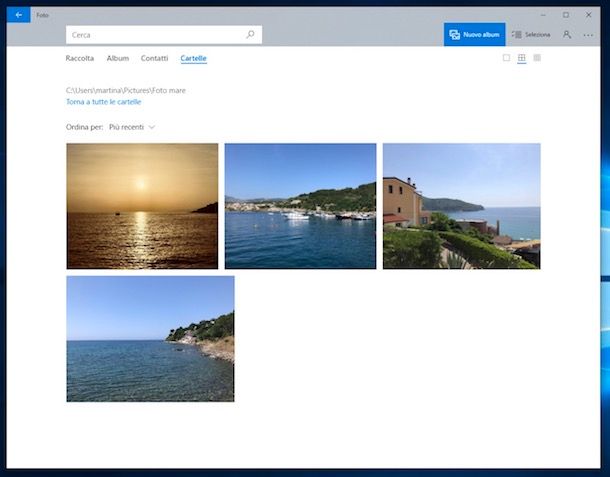This screenshot has height=477, width=610.
Task: Open the golden sunset sea photo
Action: [142, 206]
